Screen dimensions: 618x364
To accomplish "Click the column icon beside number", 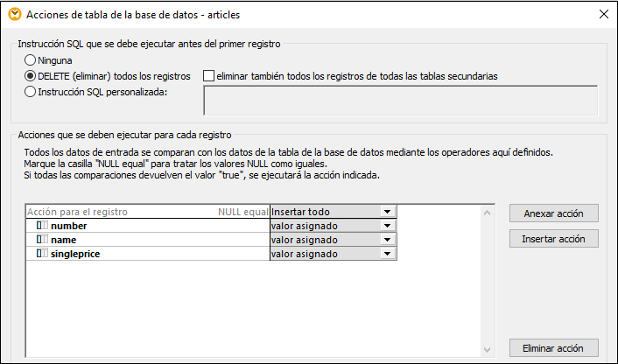I will [42, 226].
